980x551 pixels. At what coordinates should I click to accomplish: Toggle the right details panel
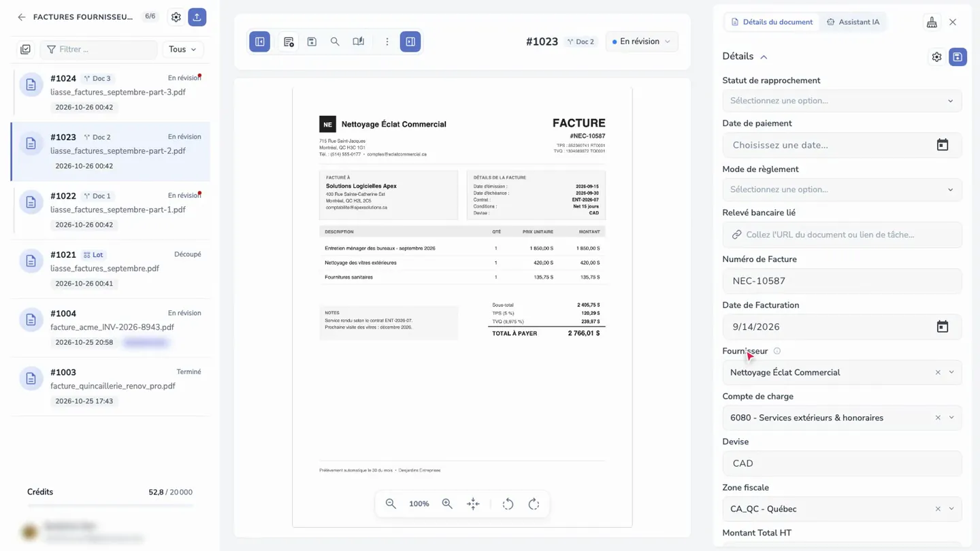coord(410,41)
